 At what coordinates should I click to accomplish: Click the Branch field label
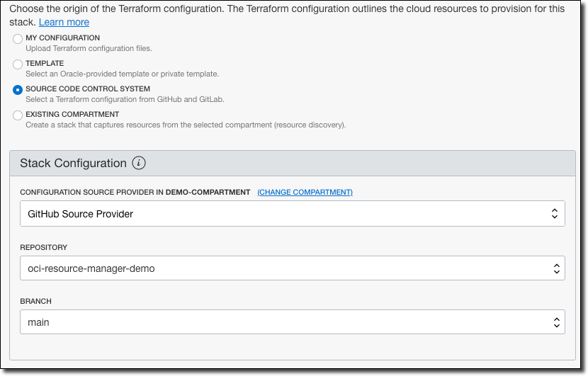[35, 302]
